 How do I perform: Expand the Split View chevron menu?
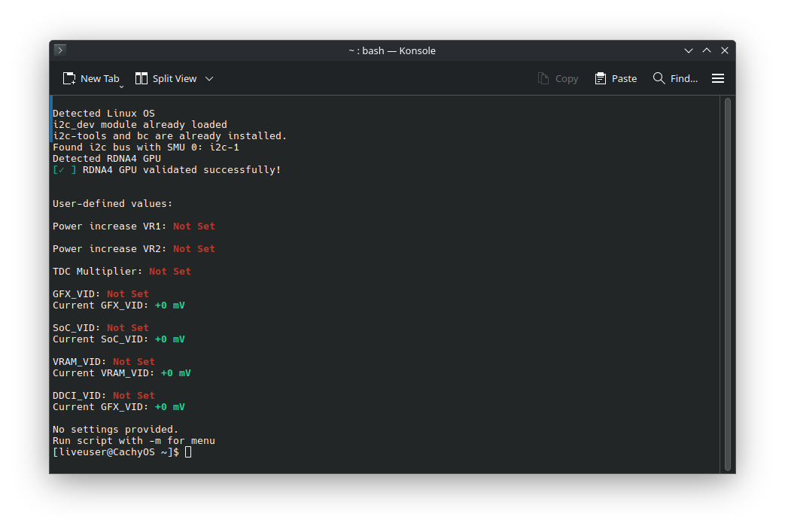pyautogui.click(x=209, y=78)
